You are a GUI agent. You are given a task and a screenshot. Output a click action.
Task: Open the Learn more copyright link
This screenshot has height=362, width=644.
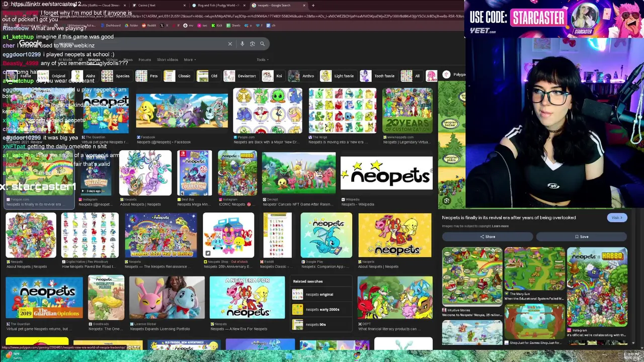(x=500, y=226)
